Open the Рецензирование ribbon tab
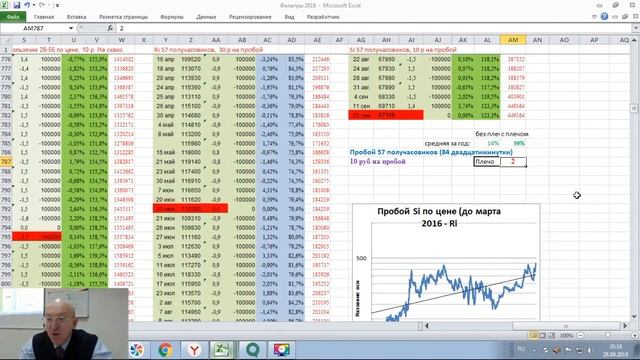Viewport: 640px width, 360px height. point(250,17)
